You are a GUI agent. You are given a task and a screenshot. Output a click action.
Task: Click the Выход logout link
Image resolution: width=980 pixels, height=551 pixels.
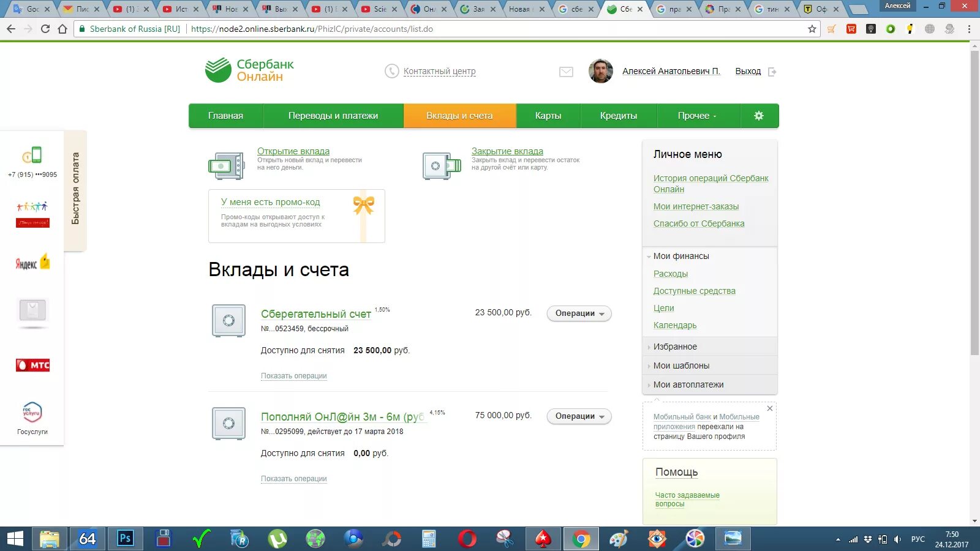(x=748, y=71)
